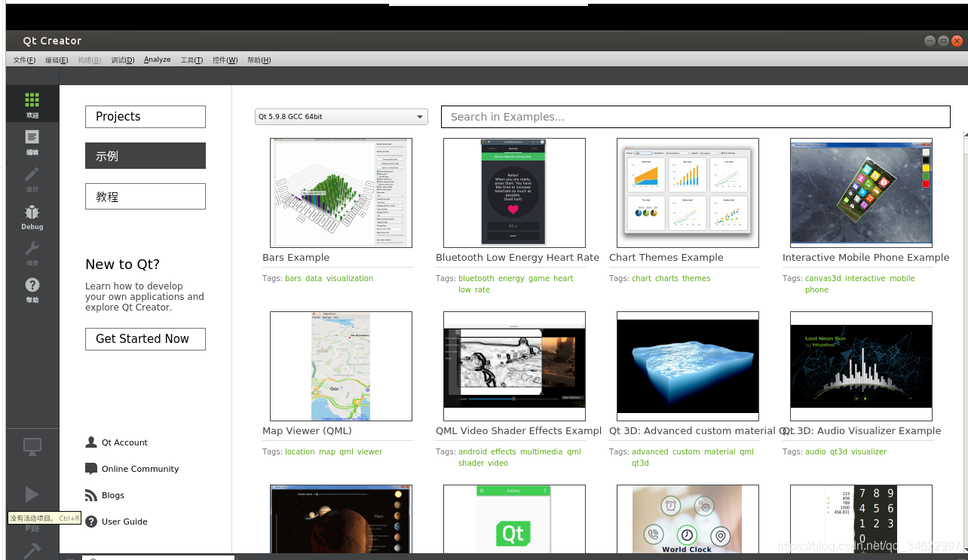Screen dimensions: 968x560
Task: Click the Projects button
Action: [x=146, y=117]
